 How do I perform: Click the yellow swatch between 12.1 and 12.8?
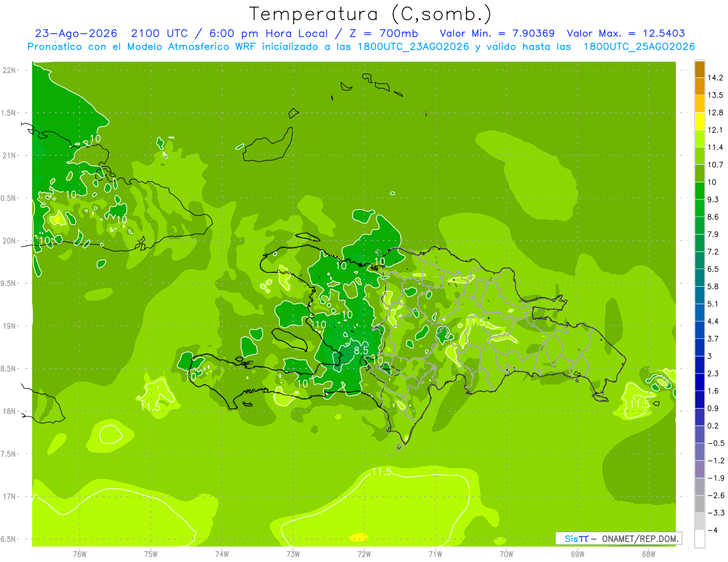pos(699,121)
